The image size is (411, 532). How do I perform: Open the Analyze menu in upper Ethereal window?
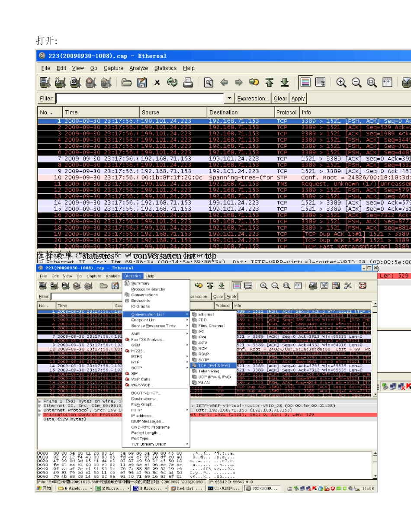[138, 68]
